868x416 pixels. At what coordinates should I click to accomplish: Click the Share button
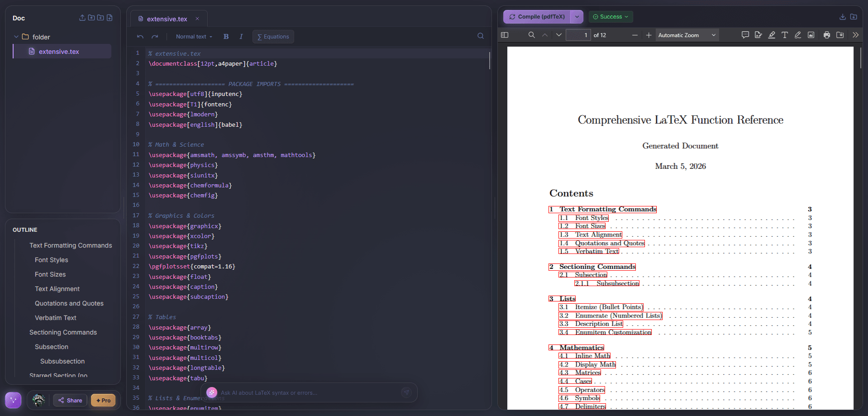pyautogui.click(x=70, y=400)
